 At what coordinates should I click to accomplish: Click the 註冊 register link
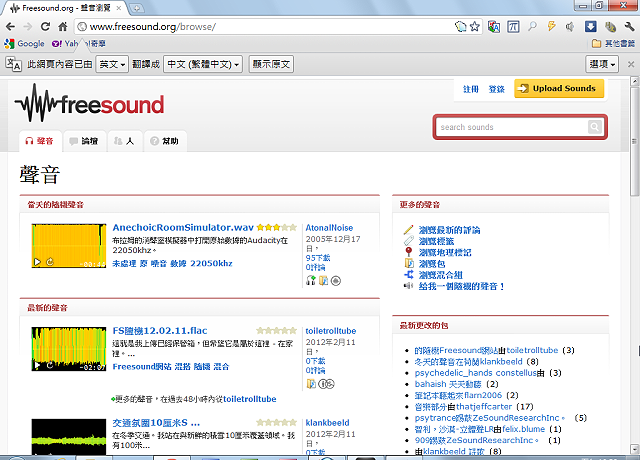tap(471, 89)
